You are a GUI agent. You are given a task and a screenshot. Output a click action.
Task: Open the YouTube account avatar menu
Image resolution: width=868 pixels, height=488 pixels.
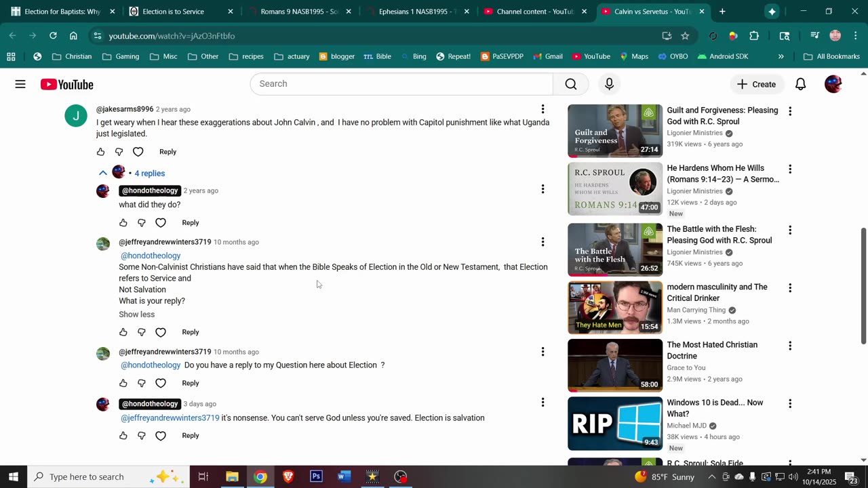tap(833, 84)
